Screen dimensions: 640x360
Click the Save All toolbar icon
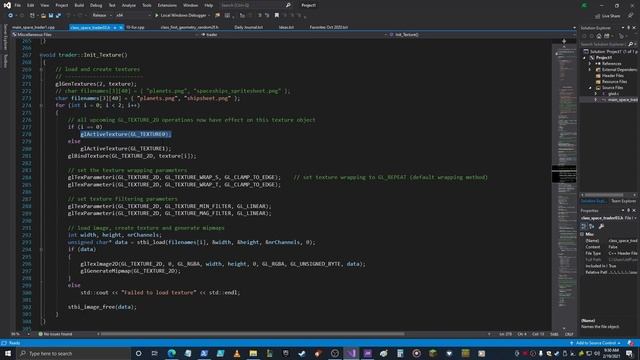point(58,15)
